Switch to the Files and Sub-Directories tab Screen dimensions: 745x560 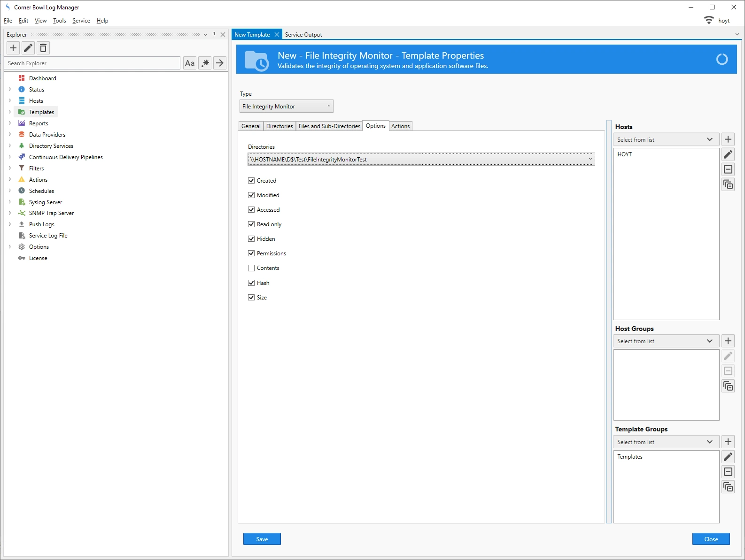329,126
